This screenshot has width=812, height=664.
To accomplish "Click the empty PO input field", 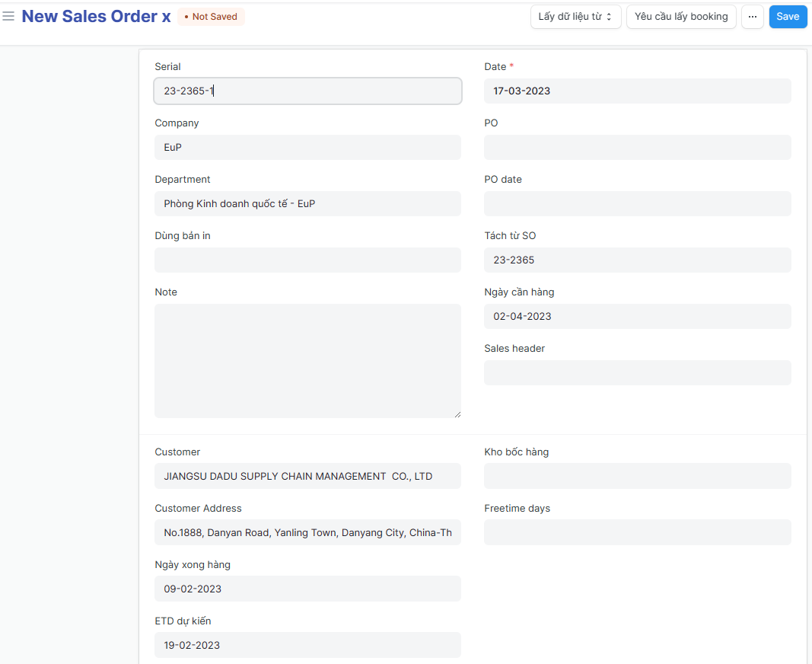I will [637, 147].
